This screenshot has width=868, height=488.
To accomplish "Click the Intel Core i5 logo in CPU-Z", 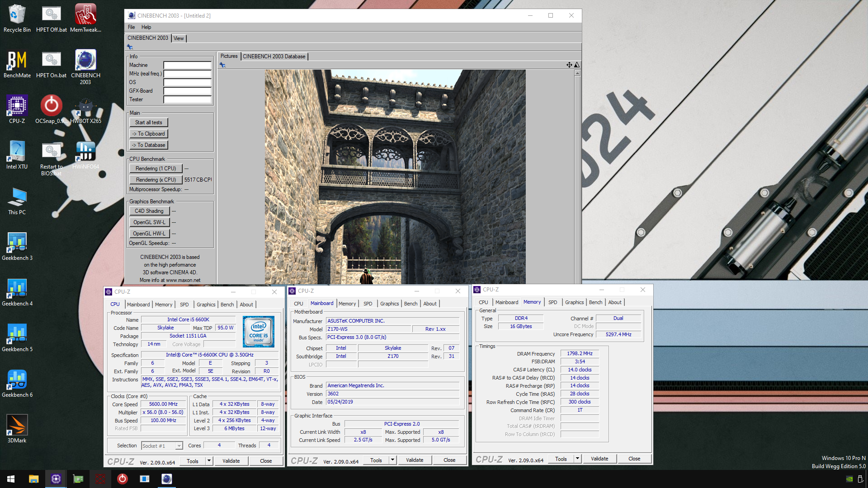I will [x=259, y=332].
